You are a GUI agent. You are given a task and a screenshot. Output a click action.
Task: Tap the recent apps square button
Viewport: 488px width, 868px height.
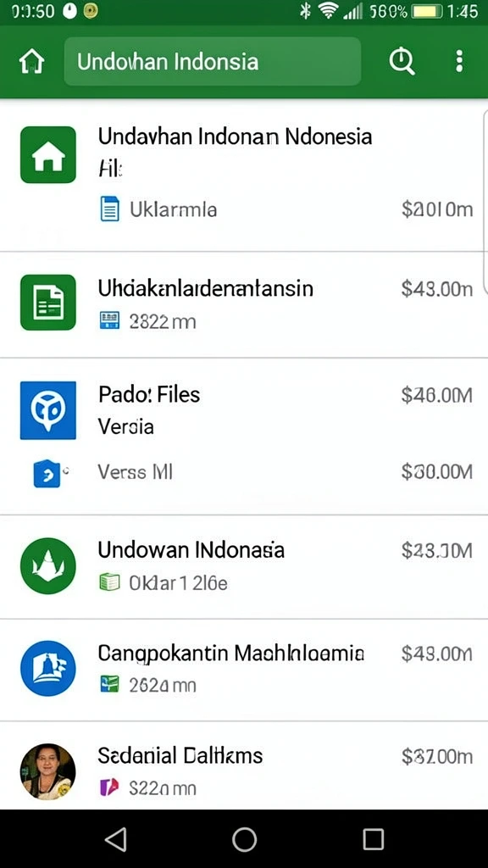373,839
